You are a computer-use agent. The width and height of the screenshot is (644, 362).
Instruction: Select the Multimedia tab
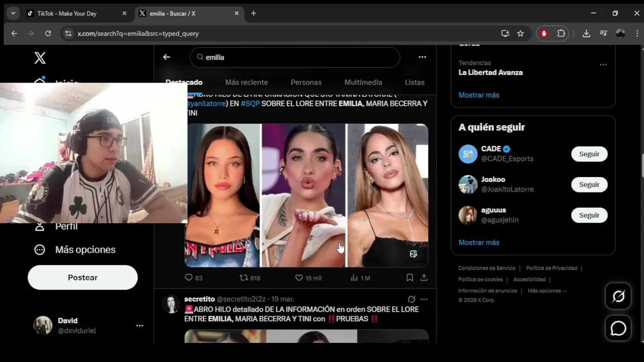(x=363, y=82)
